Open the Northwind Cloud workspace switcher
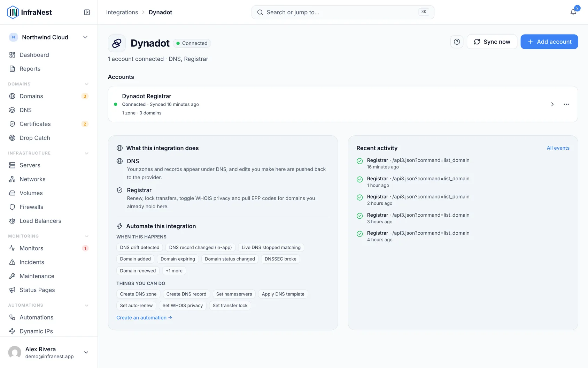588x368 pixels. 49,37
